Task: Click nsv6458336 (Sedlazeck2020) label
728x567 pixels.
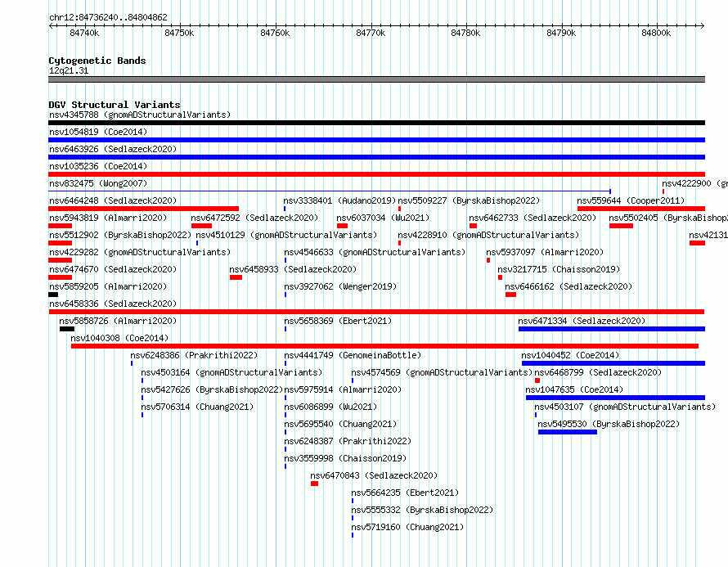Action: (x=113, y=304)
